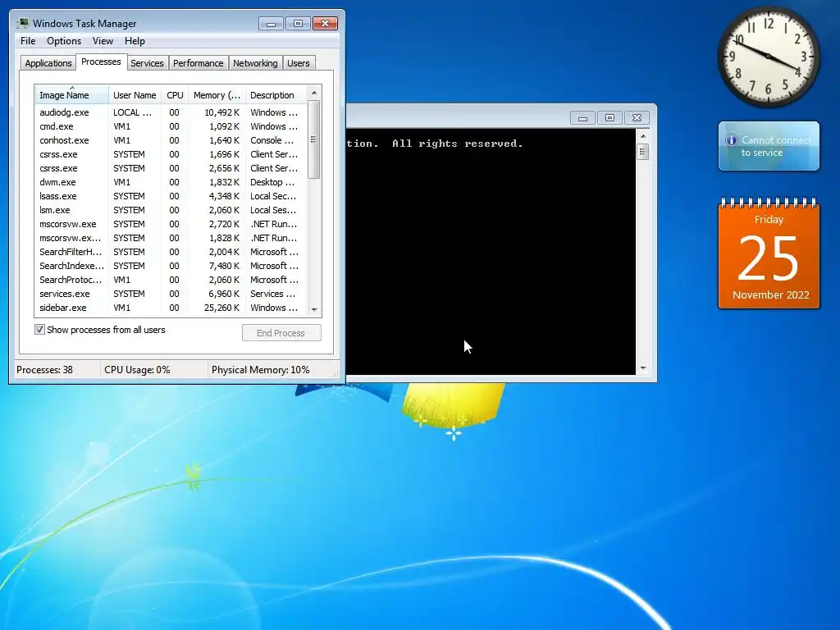Select mscorsvw.exe row with 2,720 K memory
The image size is (840, 630).
[171, 224]
